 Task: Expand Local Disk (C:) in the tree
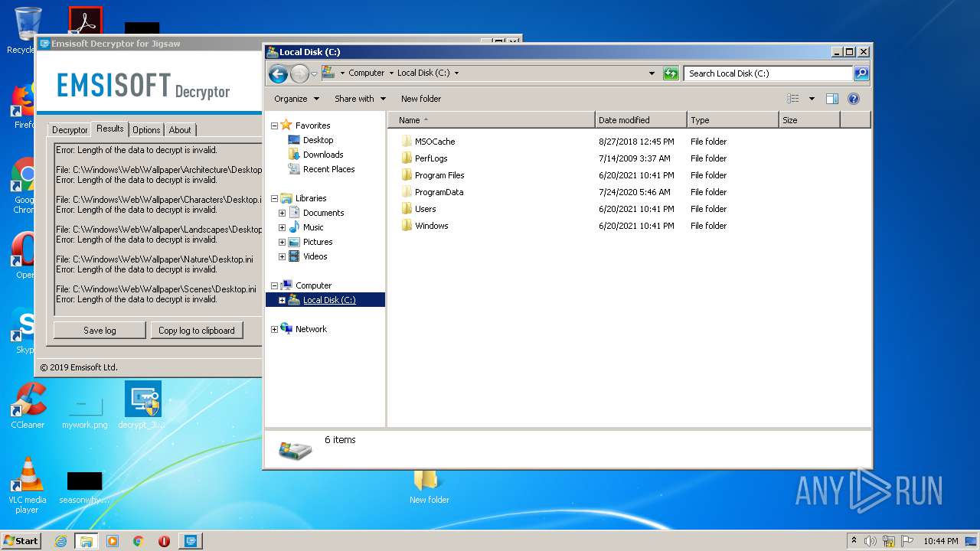point(282,300)
